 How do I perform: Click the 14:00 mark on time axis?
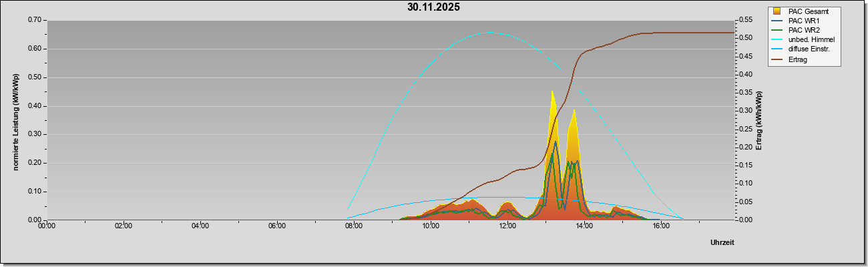pyautogui.click(x=584, y=226)
